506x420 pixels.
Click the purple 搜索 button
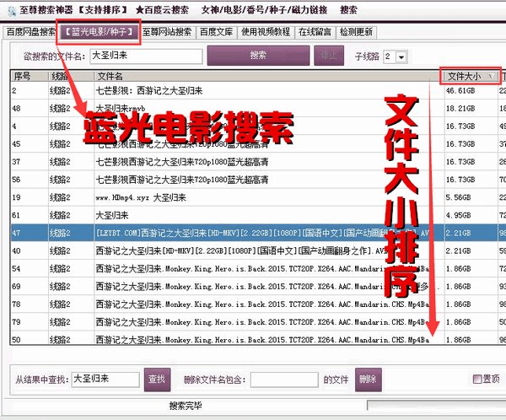258,55
